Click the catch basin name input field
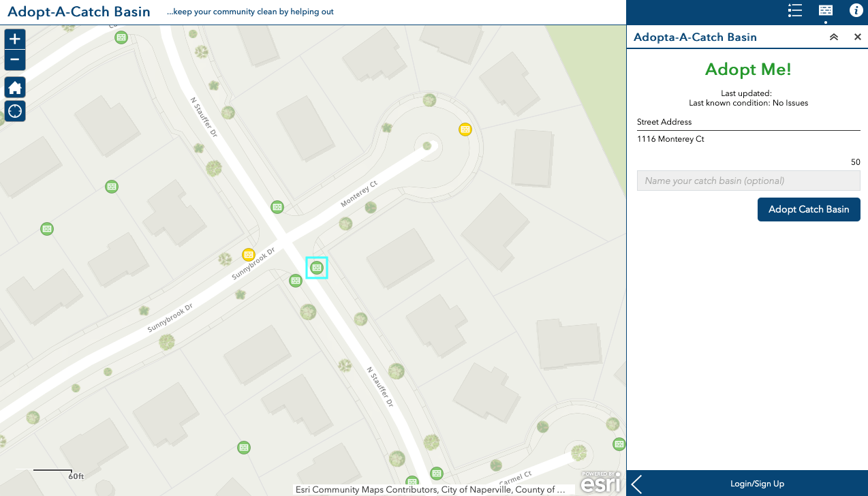 749,181
